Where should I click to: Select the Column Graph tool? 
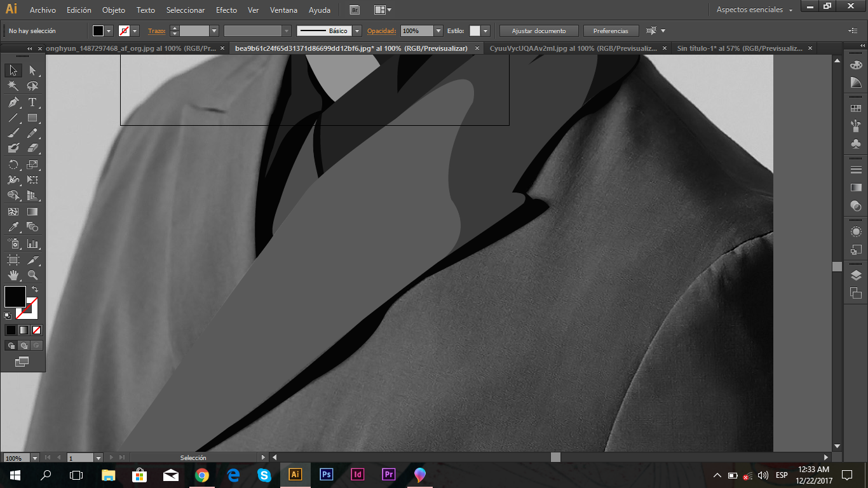[x=32, y=243]
